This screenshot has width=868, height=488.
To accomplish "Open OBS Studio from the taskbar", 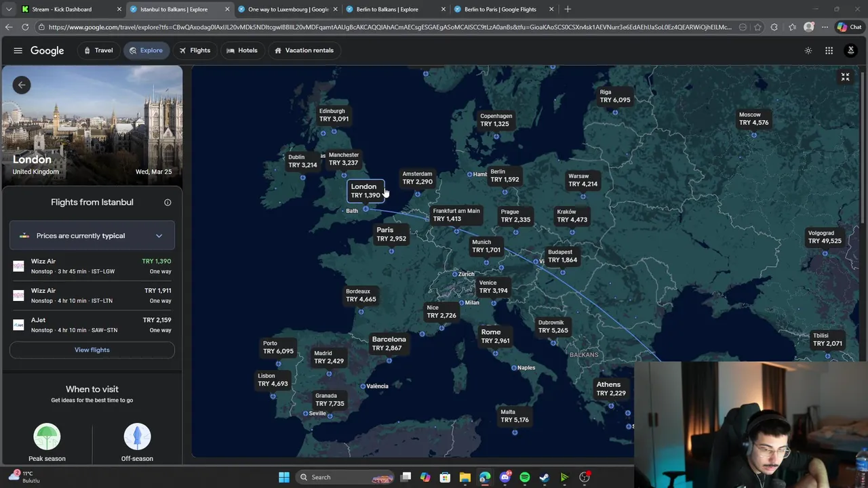I will [x=585, y=477].
